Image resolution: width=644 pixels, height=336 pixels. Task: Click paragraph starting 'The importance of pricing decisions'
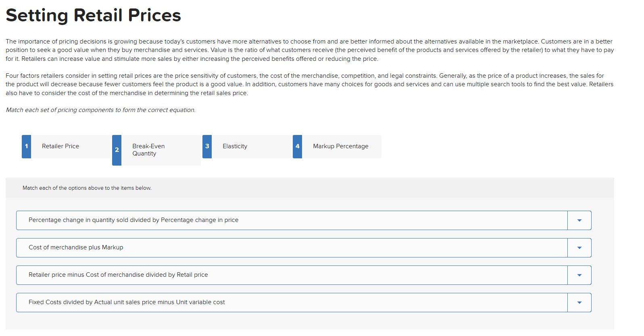310,50
